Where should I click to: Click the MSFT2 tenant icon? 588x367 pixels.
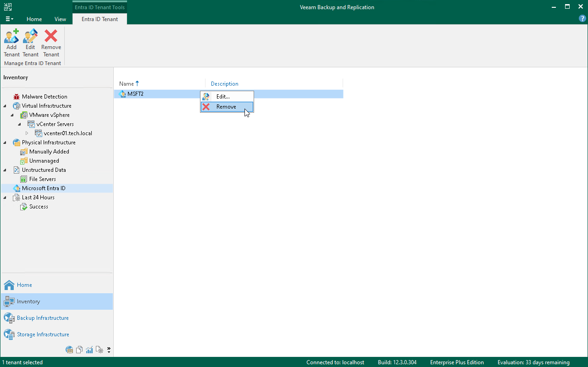pos(122,94)
